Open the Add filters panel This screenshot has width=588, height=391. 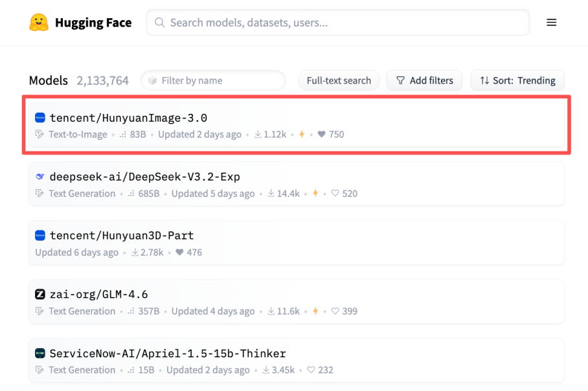[424, 80]
